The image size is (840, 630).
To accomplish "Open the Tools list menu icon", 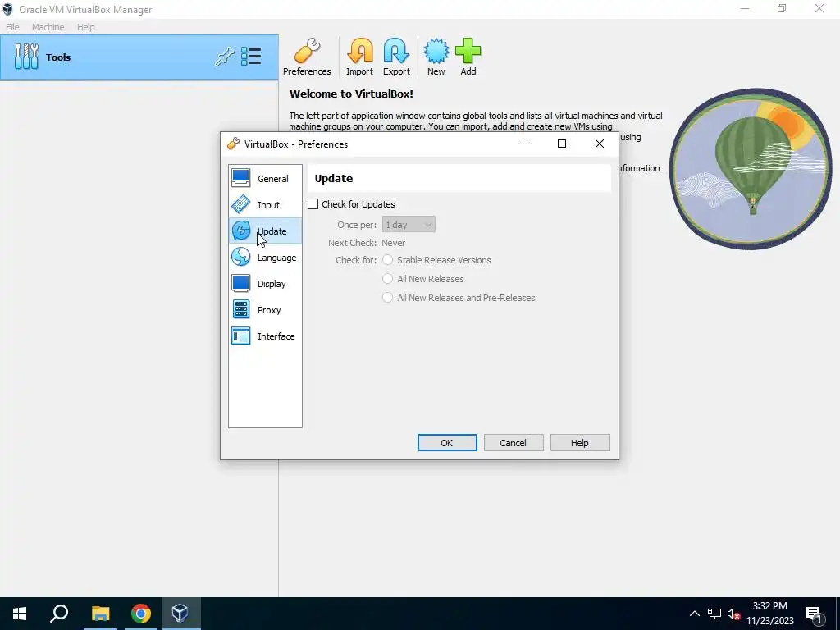I will [251, 57].
